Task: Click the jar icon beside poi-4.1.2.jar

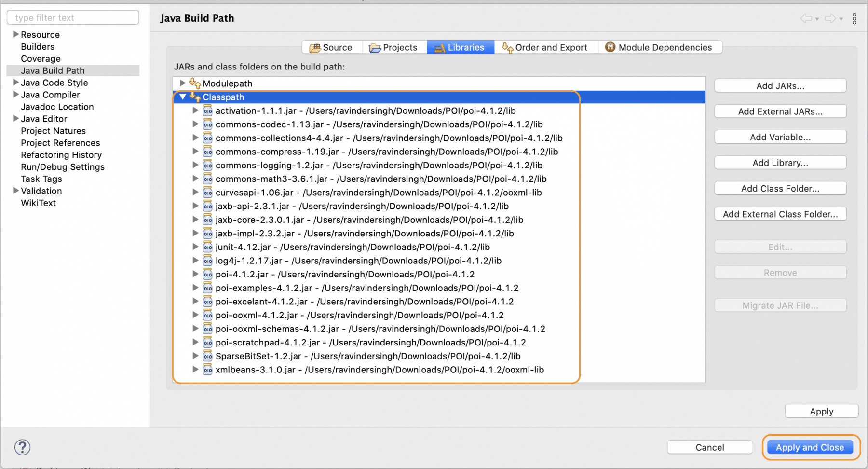Action: coord(207,274)
